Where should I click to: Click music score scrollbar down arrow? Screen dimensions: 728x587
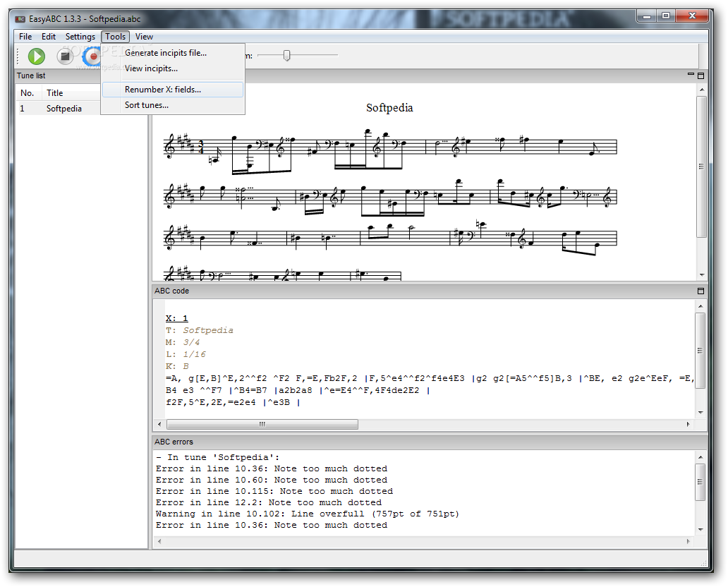pos(701,275)
